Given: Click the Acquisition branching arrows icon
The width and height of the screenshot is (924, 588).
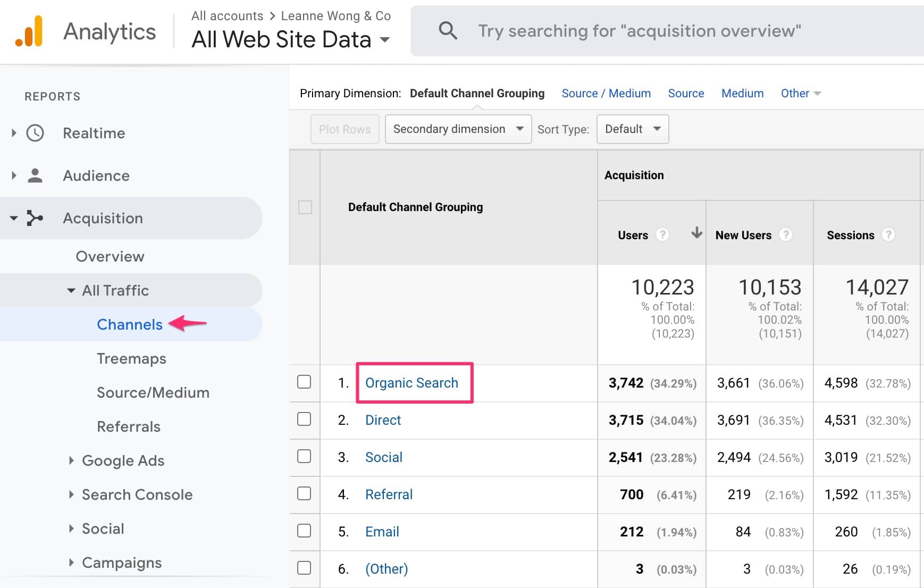Looking at the screenshot, I should [35, 218].
